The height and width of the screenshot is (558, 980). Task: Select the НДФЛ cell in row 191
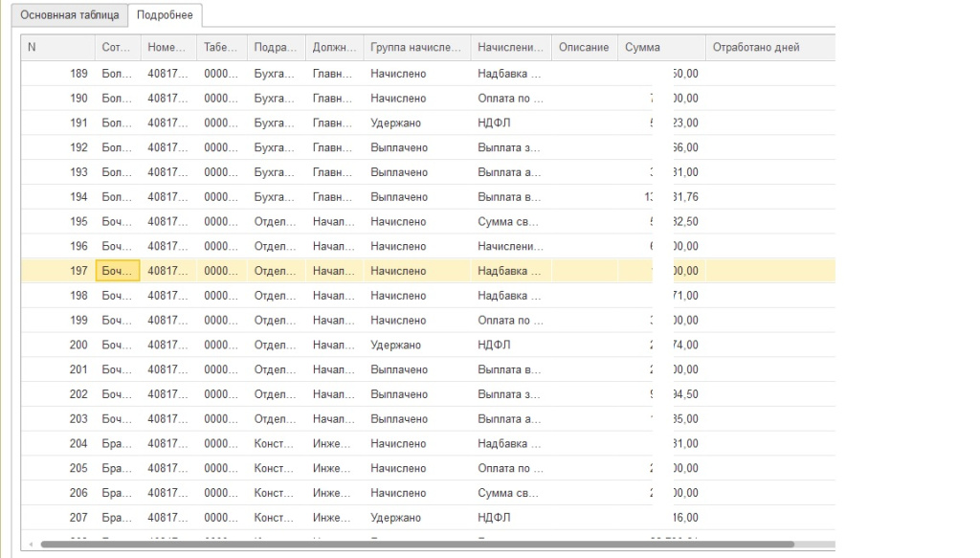pyautogui.click(x=510, y=123)
